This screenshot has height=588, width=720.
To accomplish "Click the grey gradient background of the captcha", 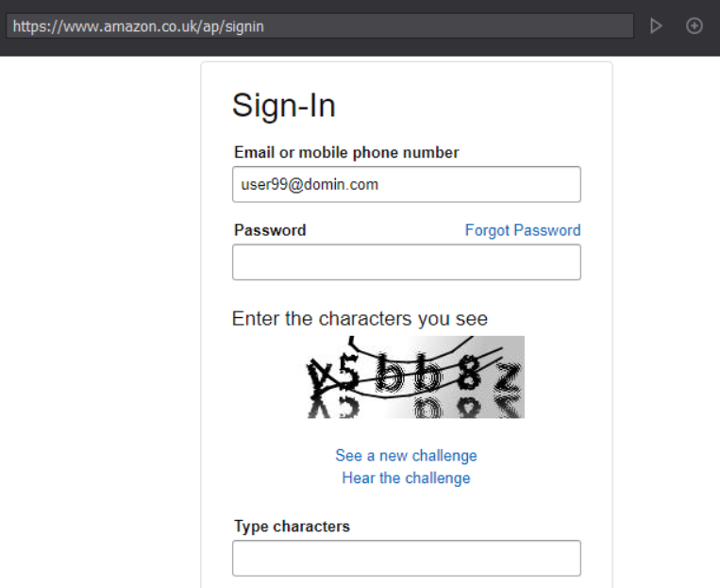I will (510, 349).
